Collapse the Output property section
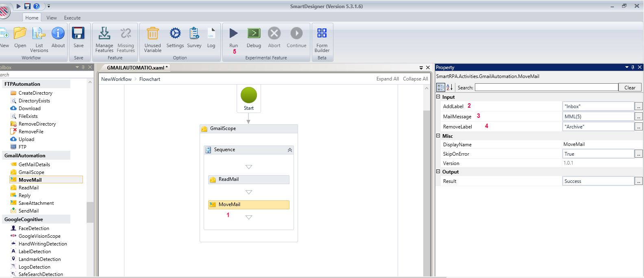This screenshot has height=278, width=644. coord(438,172)
